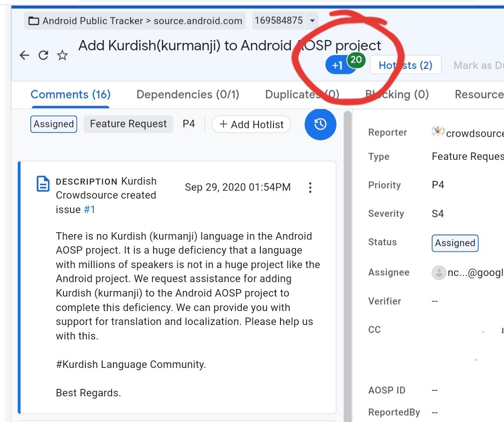
Task: Open issue ID 169584875 dropdown arrow
Action: 312,21
